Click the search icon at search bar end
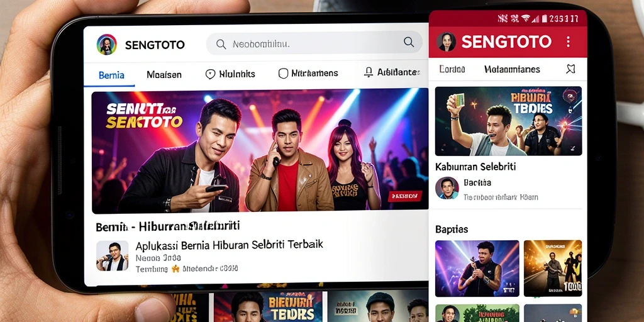The height and width of the screenshot is (322, 644). (x=409, y=42)
